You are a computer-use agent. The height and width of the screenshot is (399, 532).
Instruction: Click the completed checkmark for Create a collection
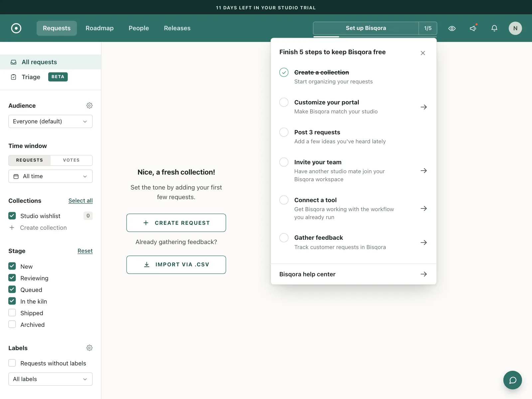[284, 72]
